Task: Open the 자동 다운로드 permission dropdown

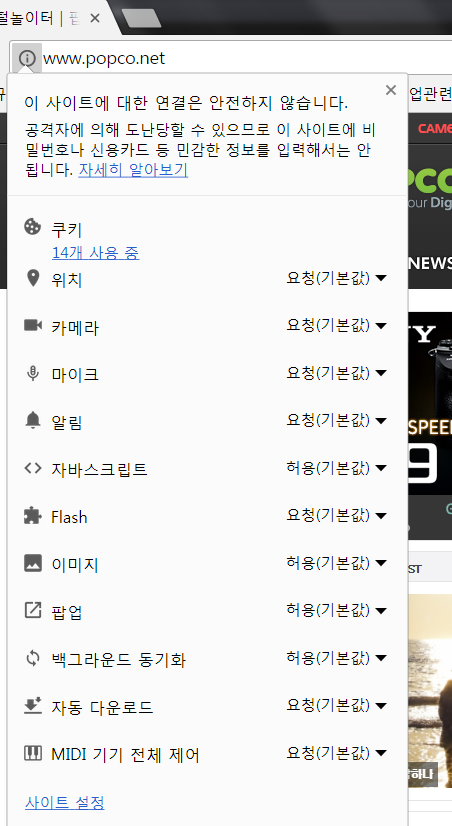Action: [336, 705]
